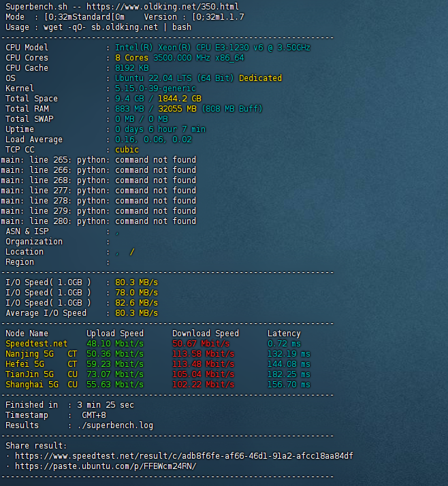Click TianJin 5G upload speed 73.07 Mbit/s

coord(115,374)
